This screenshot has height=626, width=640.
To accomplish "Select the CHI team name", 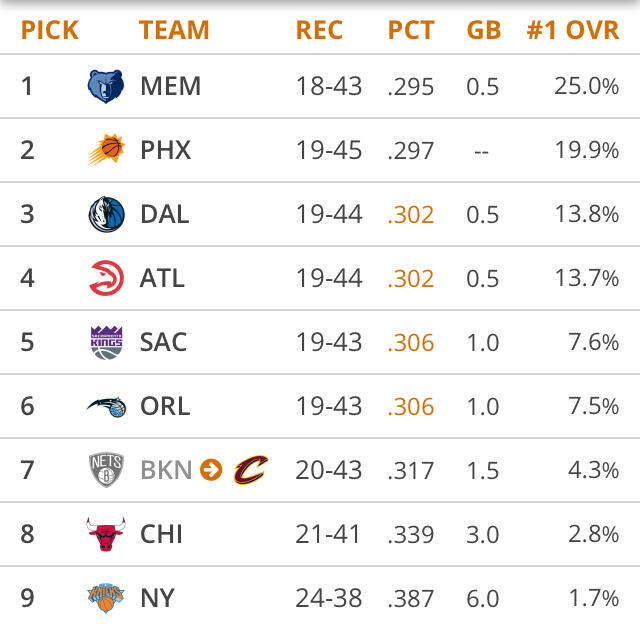I will tap(162, 534).
